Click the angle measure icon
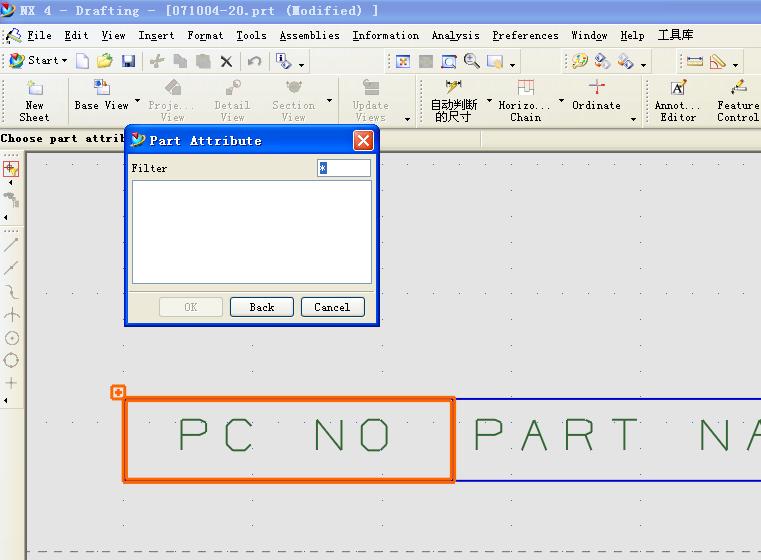 tap(718, 61)
